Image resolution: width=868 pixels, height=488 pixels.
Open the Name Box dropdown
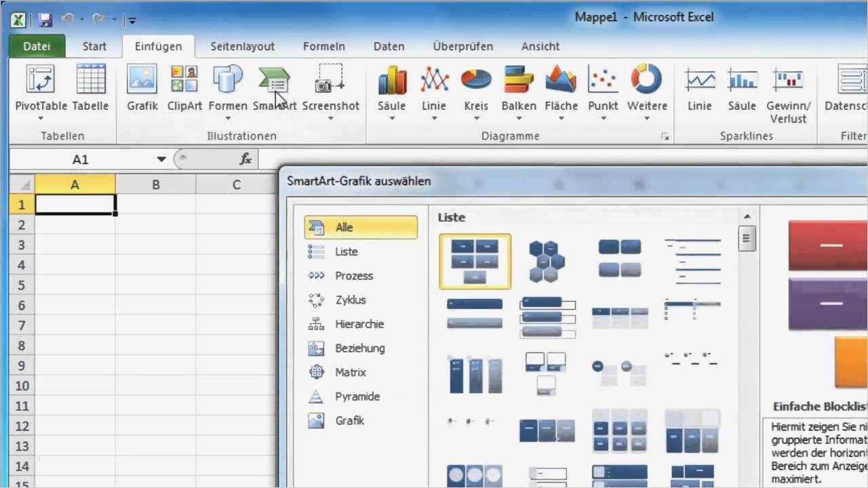[161, 159]
